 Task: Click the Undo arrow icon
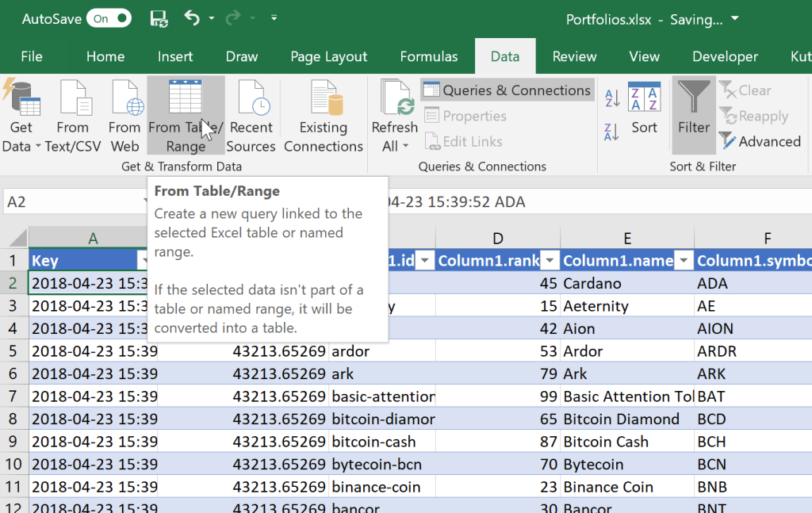pos(192,18)
